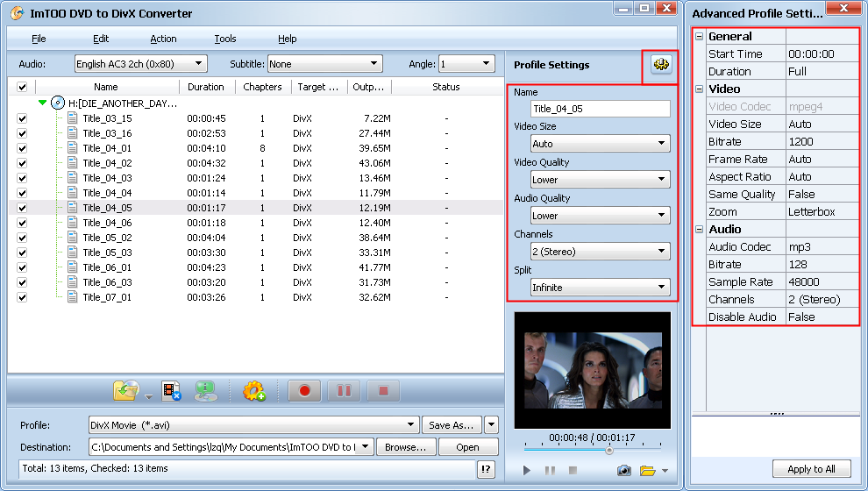The image size is (868, 491).
Task: Take a snapshot with the camera icon
Action: tap(624, 471)
